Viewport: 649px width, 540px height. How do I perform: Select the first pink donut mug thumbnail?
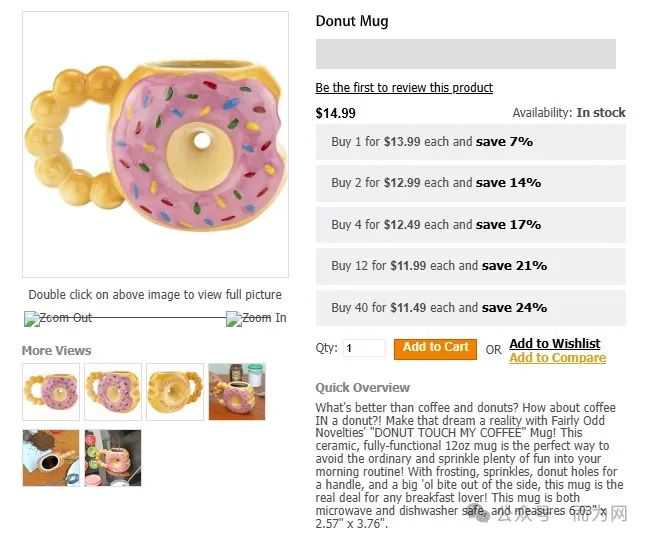point(51,392)
